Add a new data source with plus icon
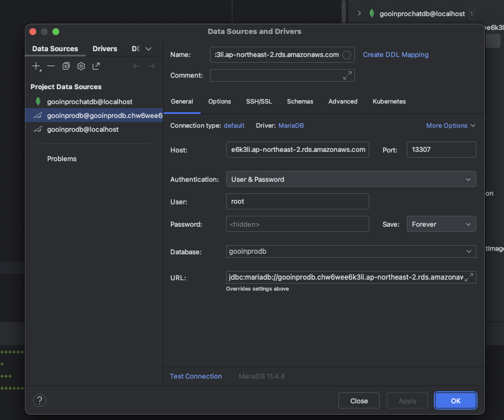The height and width of the screenshot is (420, 504). [36, 66]
